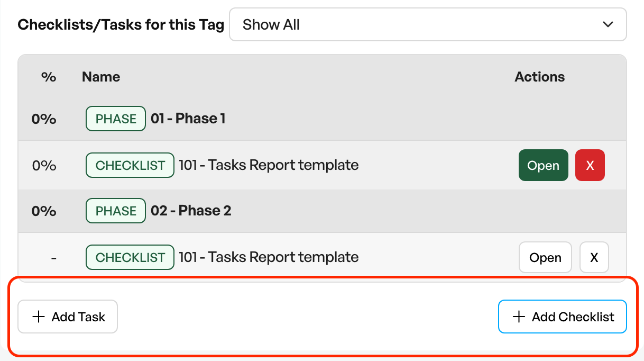Screen dimensions: 644x361
Task: Click CHECKLIST badge in Phase 1 section
Action: point(130,165)
